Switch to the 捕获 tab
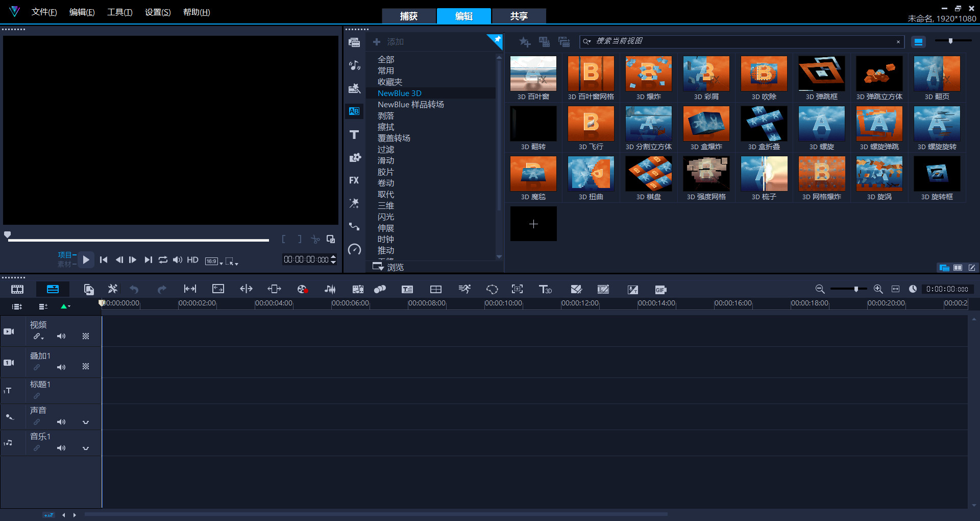The height and width of the screenshot is (521, 980). [x=408, y=16]
